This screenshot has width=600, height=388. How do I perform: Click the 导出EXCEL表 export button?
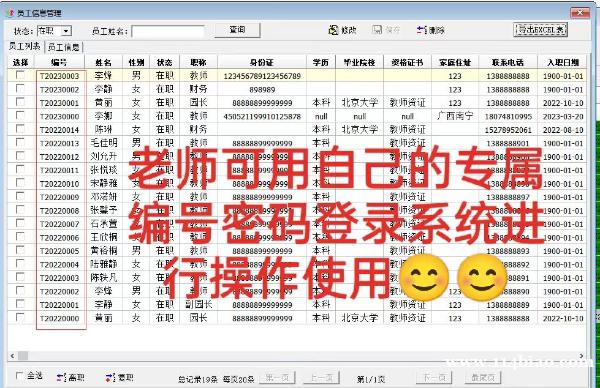[540, 29]
